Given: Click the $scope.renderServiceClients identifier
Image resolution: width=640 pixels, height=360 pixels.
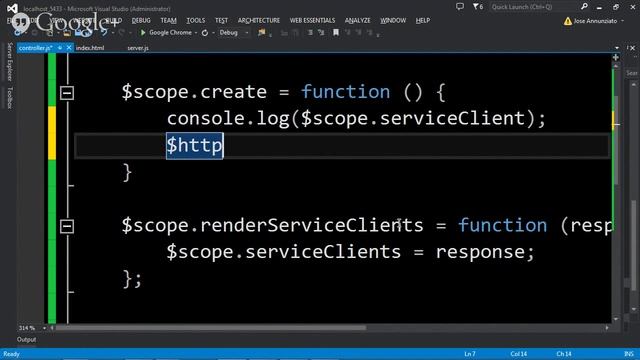Looking at the screenshot, I should (x=273, y=226).
